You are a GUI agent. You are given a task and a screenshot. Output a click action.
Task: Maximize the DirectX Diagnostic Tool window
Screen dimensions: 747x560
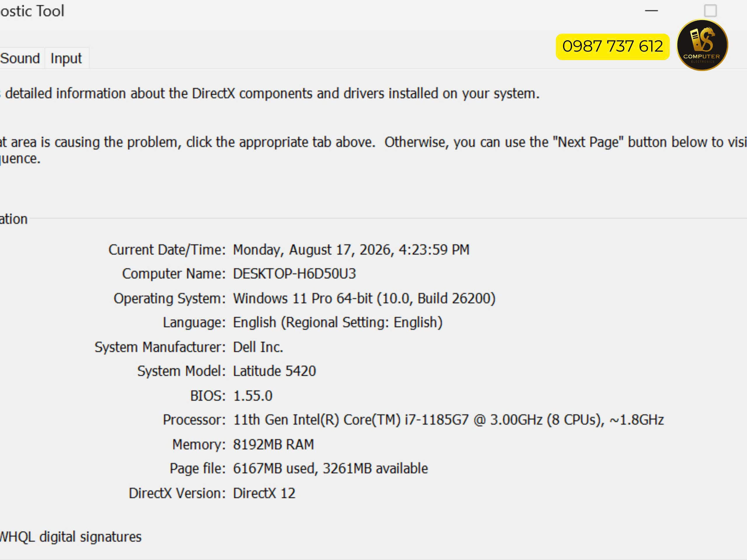710,11
